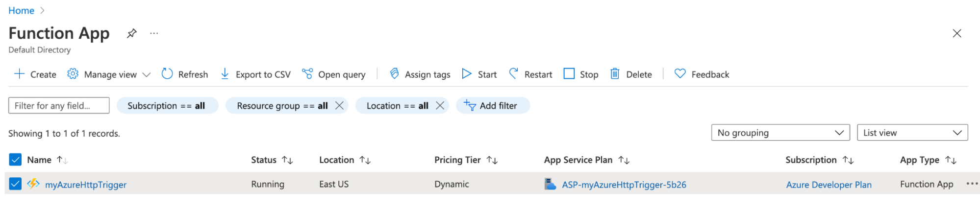Screen dimensions: 980x214
Task: Start the selected function app
Action: (479, 74)
